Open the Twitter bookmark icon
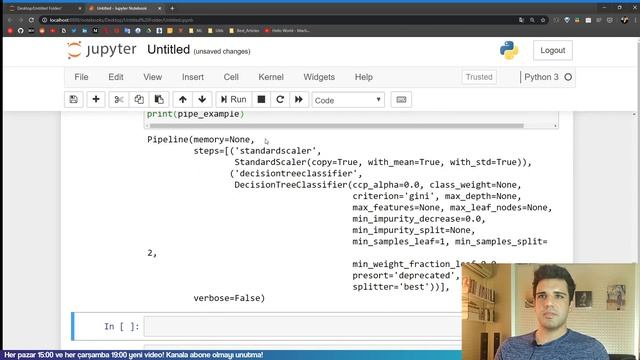Image resolution: width=640 pixels, height=360 pixels. coord(74,31)
